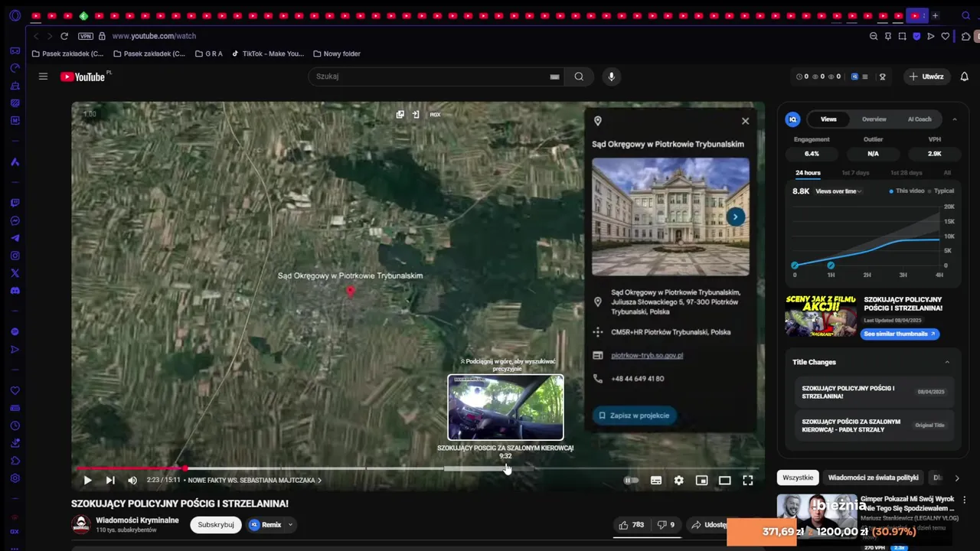Screen dimensions: 980x551
Task: Close the Sąd Okręgowy info panel
Action: (745, 121)
